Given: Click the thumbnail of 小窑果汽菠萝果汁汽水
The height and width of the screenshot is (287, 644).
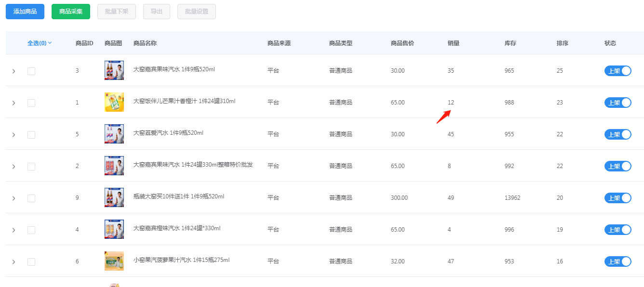Looking at the screenshot, I should coord(114,261).
